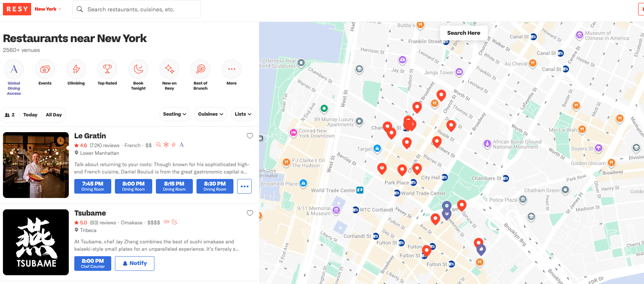
Task: Click the '2560+ venues' count text
Action: [x=21, y=50]
